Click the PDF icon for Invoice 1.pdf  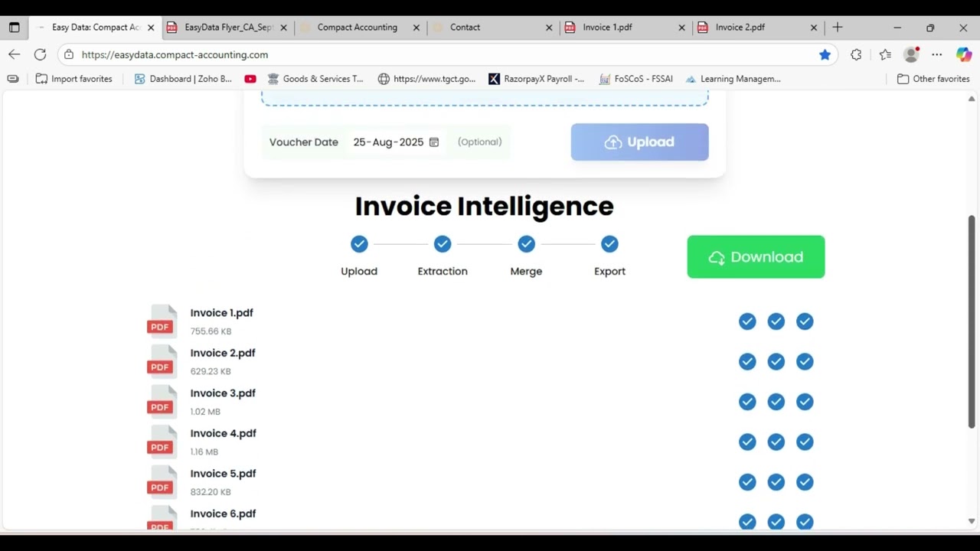coord(162,321)
